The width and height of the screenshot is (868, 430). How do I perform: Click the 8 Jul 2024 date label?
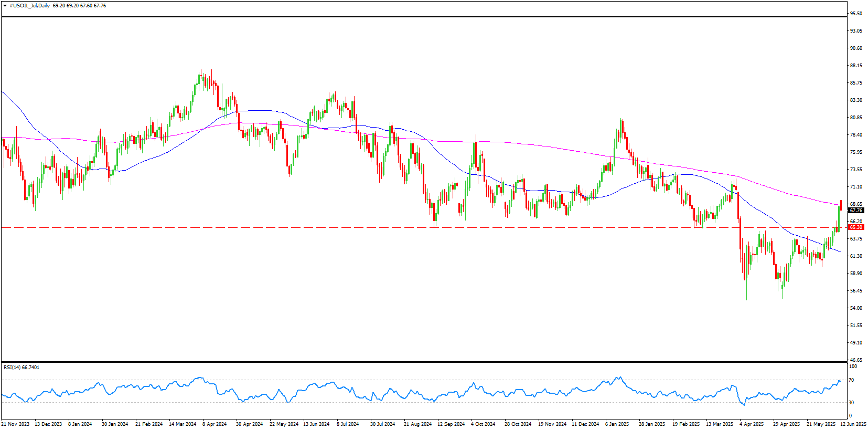348,424
